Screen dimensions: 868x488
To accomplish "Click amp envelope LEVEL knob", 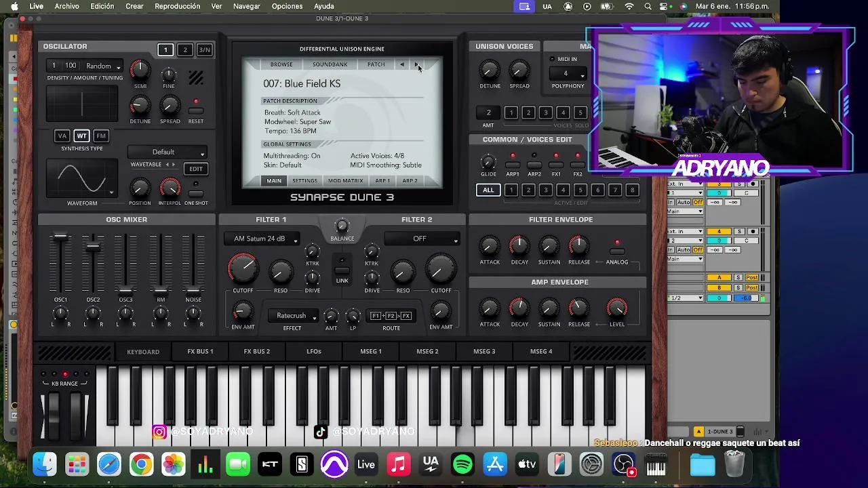I will pos(617,308).
